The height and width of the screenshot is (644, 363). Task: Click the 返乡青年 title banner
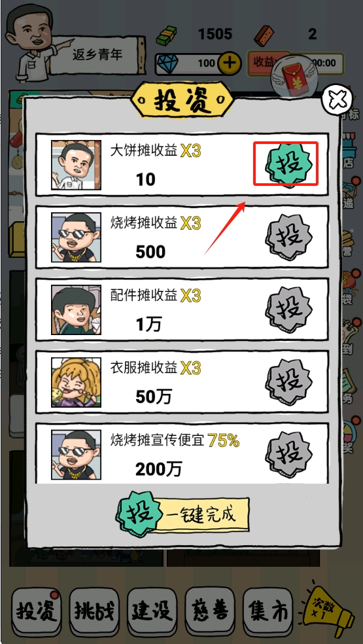point(98,55)
